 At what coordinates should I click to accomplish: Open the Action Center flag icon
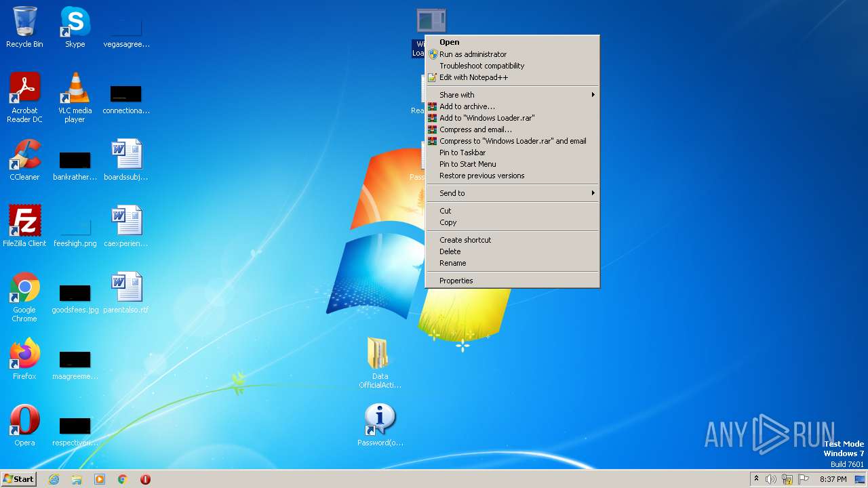tap(804, 479)
